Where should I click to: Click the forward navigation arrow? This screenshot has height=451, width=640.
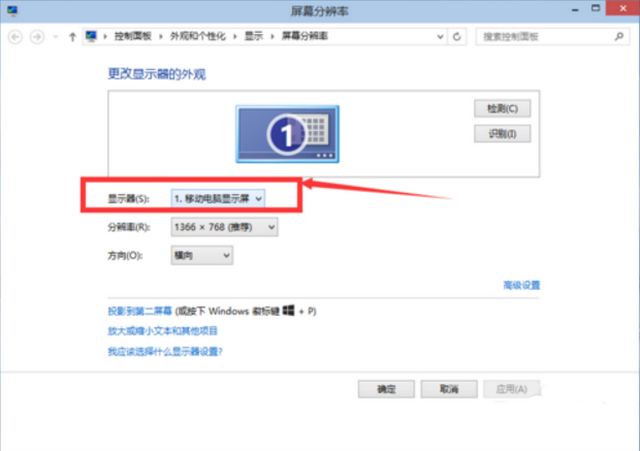tap(38, 36)
